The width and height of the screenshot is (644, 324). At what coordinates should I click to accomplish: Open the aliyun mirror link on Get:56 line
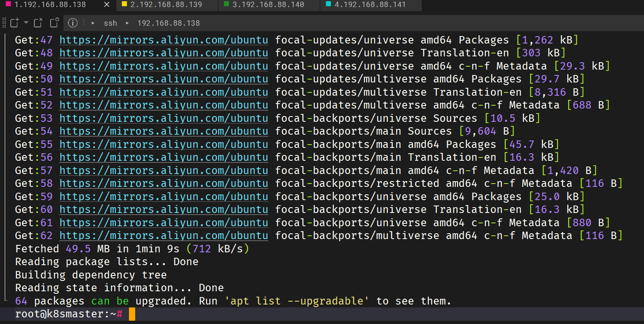pyautogui.click(x=164, y=157)
